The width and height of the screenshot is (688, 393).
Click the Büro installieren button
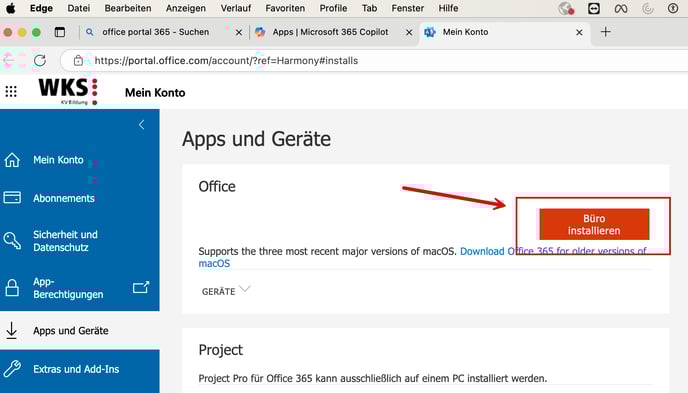click(594, 224)
